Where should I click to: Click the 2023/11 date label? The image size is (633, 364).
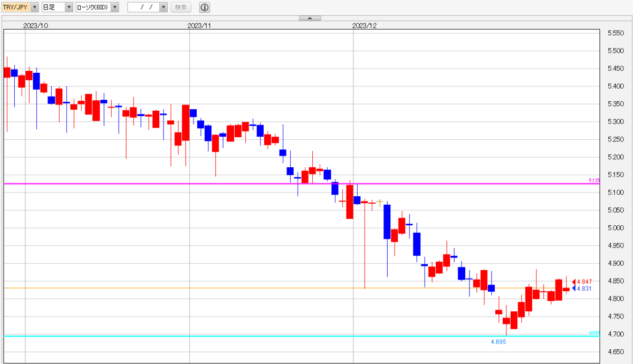199,25
